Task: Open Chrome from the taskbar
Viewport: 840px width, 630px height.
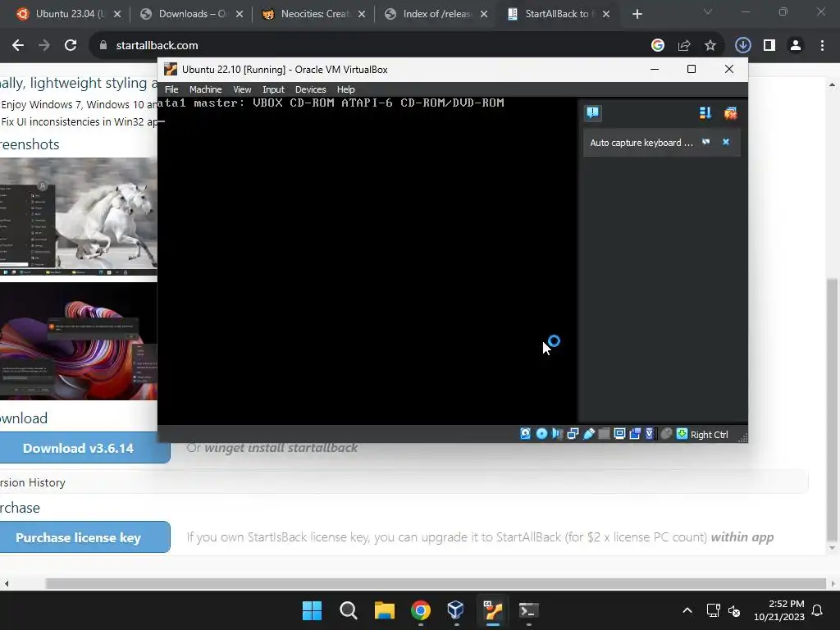Action: [x=421, y=610]
